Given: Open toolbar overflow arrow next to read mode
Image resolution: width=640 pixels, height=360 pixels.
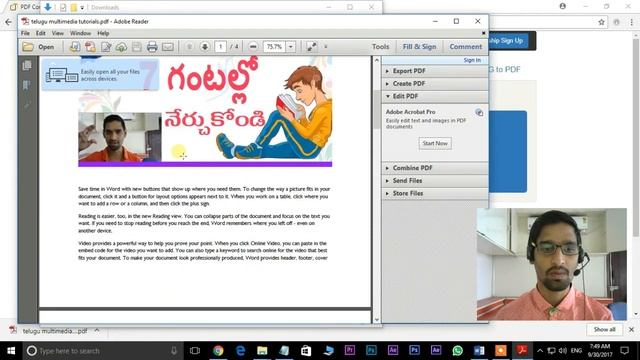Looking at the screenshot, I should [x=326, y=47].
